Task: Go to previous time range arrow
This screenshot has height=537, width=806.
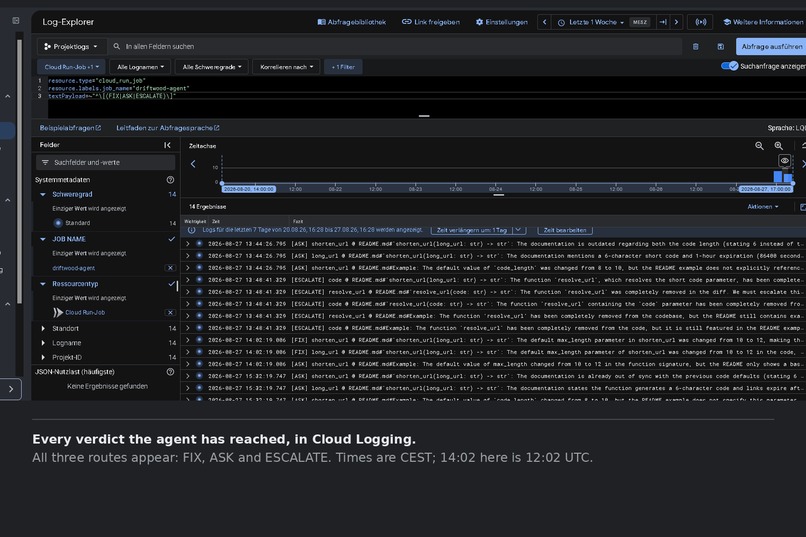Action: [544, 22]
